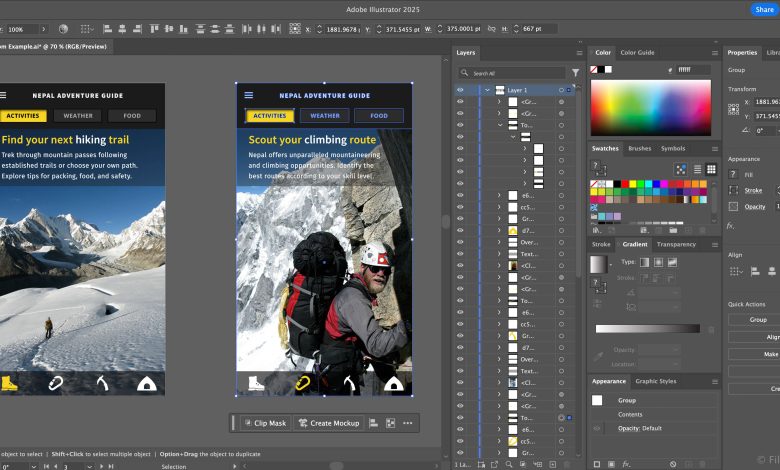This screenshot has width=780, height=470.
Task: Click the Clip Mask button
Action: [264, 423]
